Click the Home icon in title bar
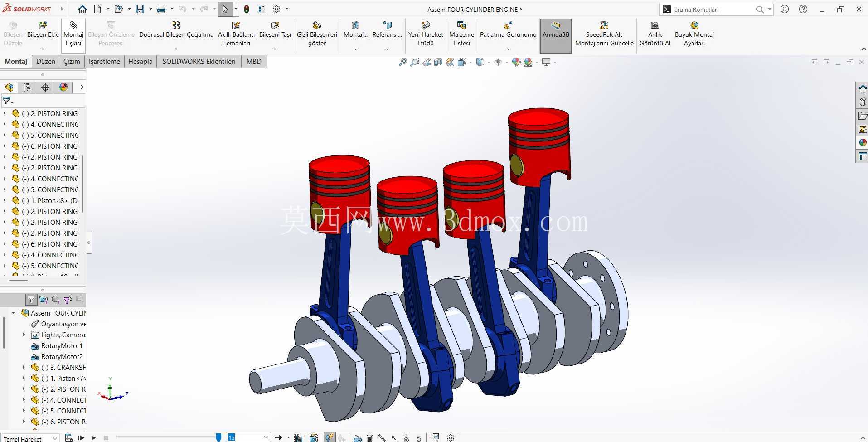This screenshot has height=442, width=868. (x=82, y=9)
